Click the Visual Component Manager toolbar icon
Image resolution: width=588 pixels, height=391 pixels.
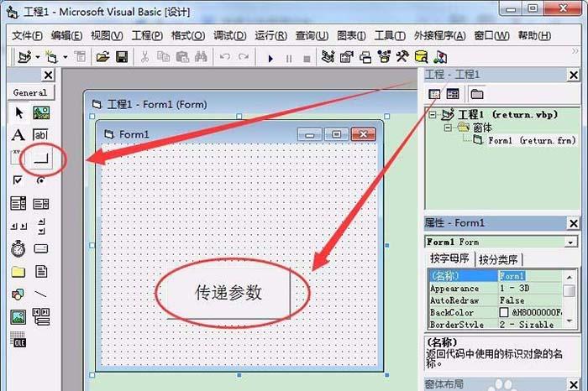coord(440,57)
